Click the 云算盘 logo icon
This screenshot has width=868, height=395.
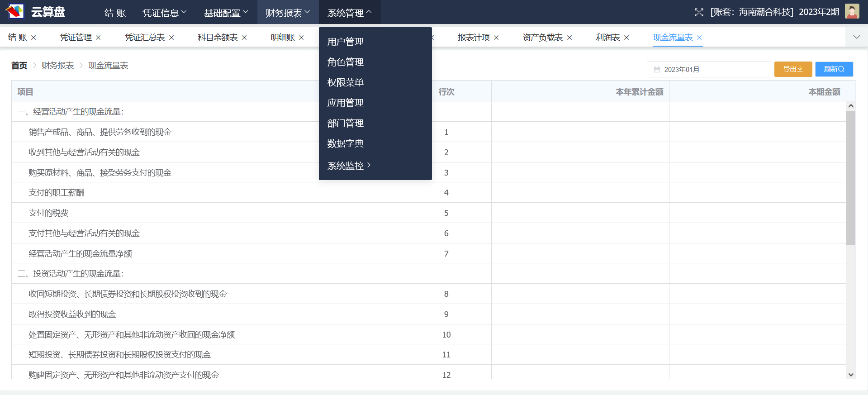point(15,11)
